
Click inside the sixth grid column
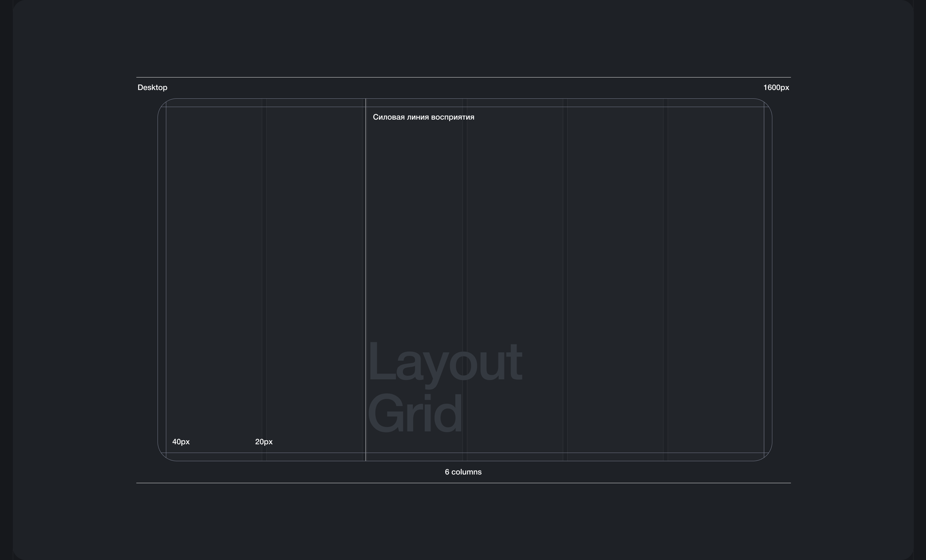715,263
